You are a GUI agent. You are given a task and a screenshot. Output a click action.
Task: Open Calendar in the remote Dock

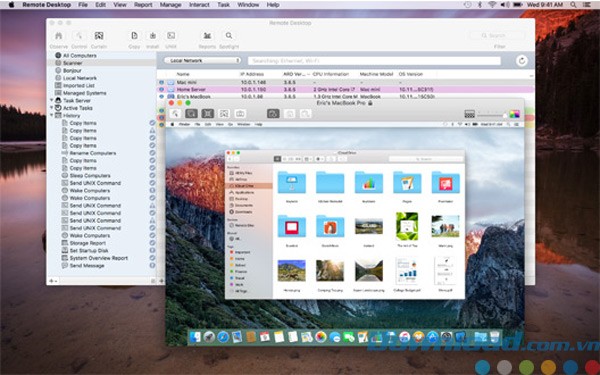265,337
